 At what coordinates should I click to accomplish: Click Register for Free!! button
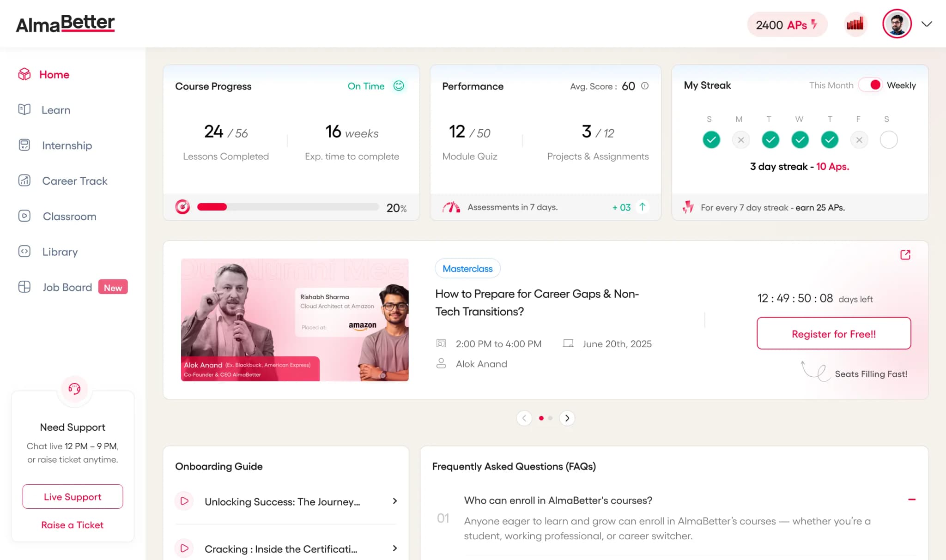[834, 333]
